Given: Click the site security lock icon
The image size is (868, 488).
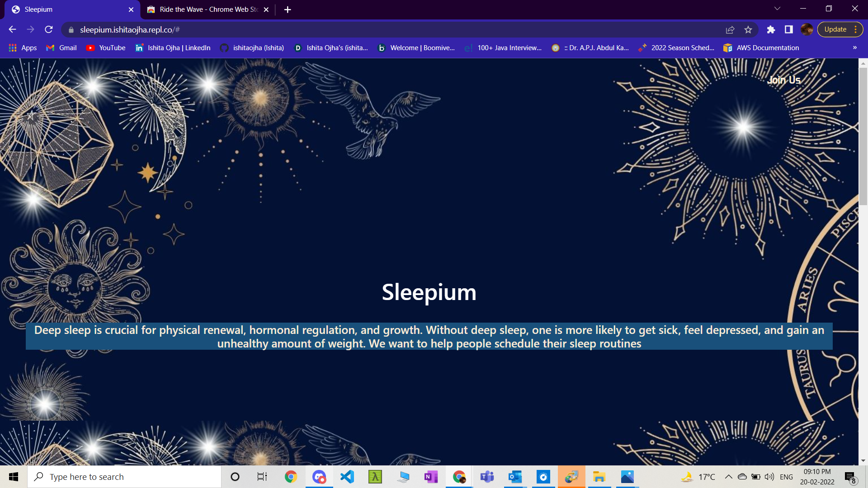Looking at the screenshot, I should [71, 29].
